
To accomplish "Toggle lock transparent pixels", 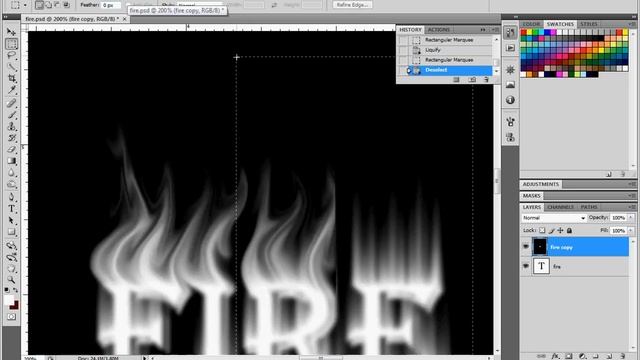I will click(x=542, y=231).
